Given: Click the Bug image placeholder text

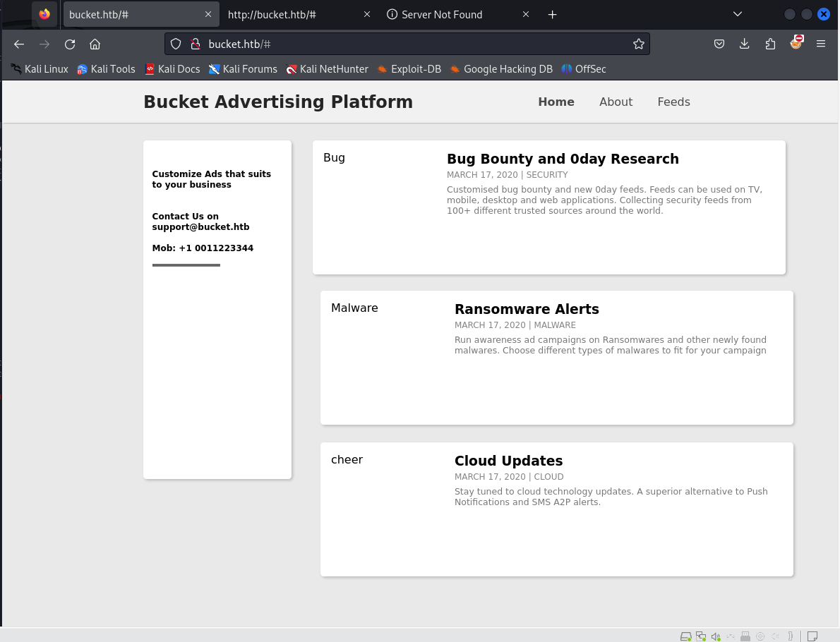Looking at the screenshot, I should (x=335, y=158).
